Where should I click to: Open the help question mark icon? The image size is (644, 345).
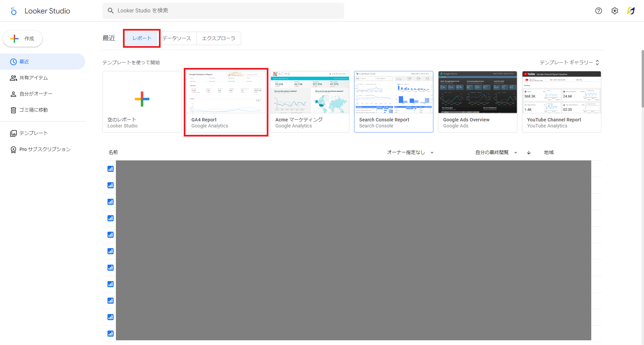(598, 11)
